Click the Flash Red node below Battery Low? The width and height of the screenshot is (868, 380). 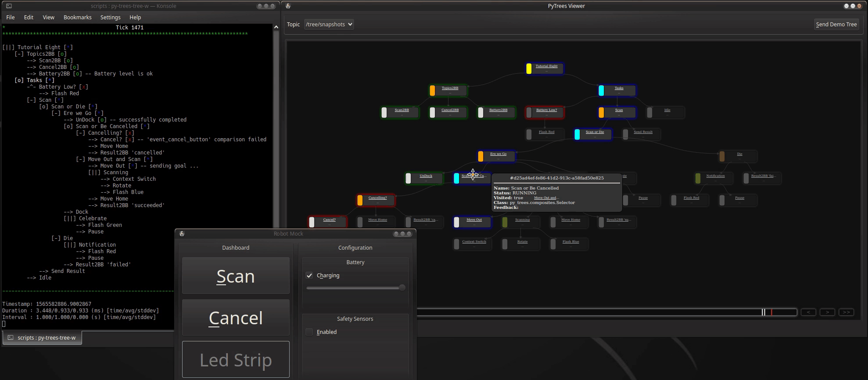tap(545, 134)
